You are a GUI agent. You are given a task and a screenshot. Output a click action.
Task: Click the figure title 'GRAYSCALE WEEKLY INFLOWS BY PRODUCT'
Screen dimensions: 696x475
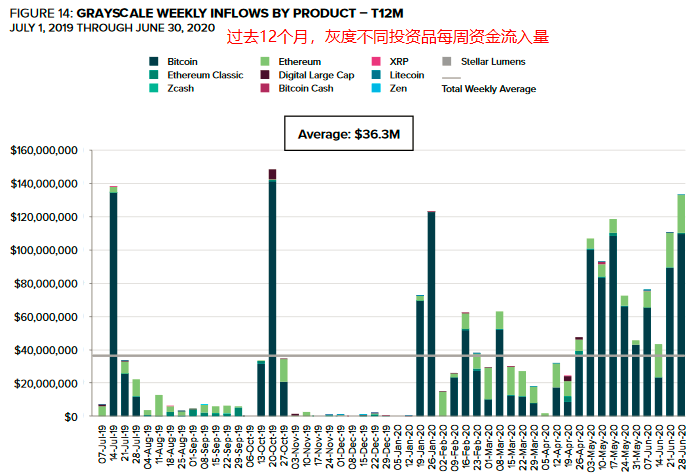coord(216,13)
